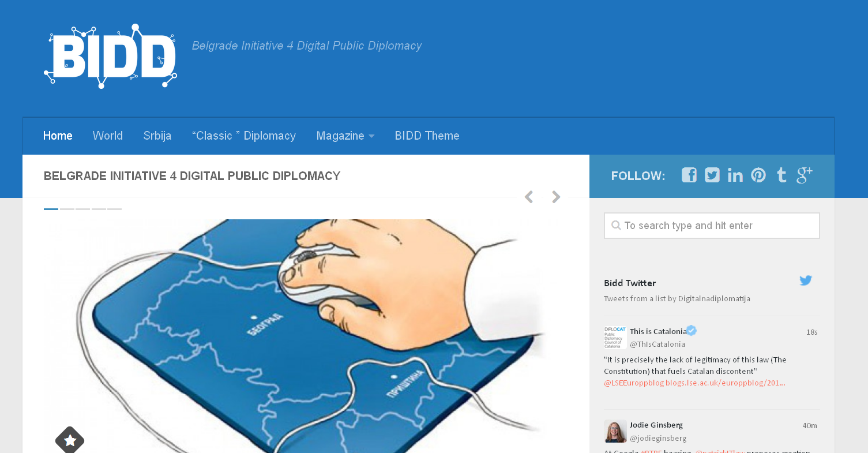Click the Twitter bird icon beside Bidd Twitter
The image size is (868, 453).
coord(806,280)
